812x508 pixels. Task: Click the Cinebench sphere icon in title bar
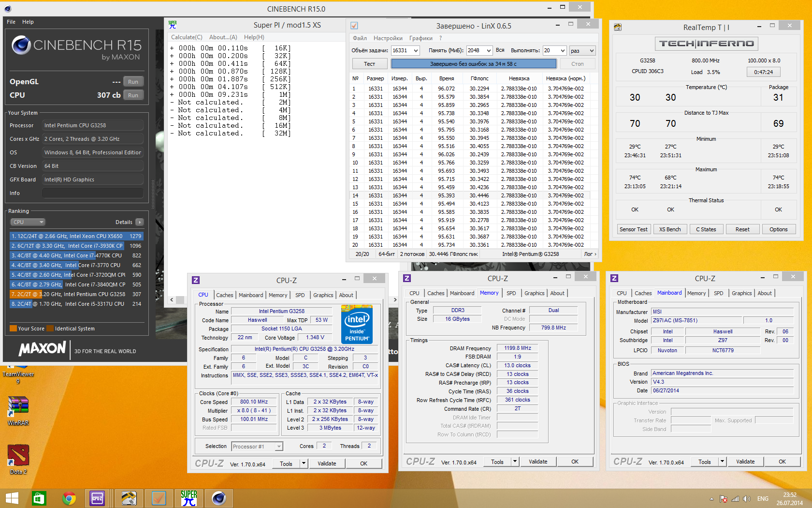click(x=8, y=9)
